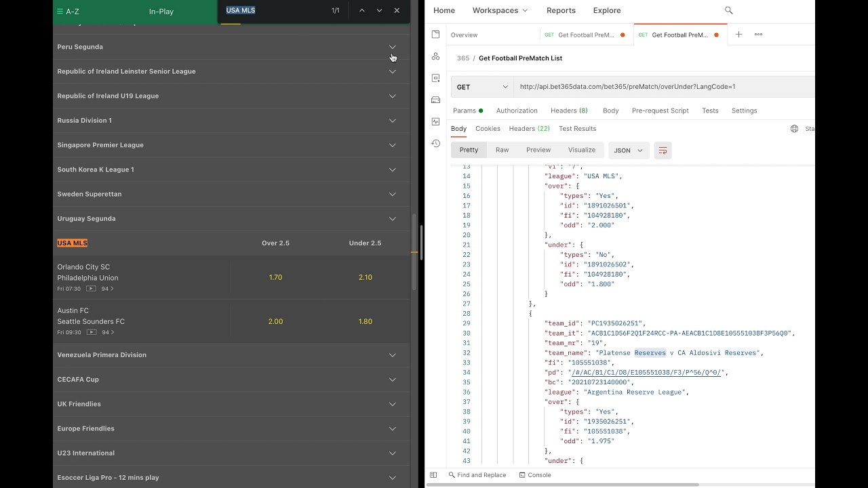This screenshot has height=488, width=868.
Task: Switch to In-Play tab
Action: click(x=161, y=12)
